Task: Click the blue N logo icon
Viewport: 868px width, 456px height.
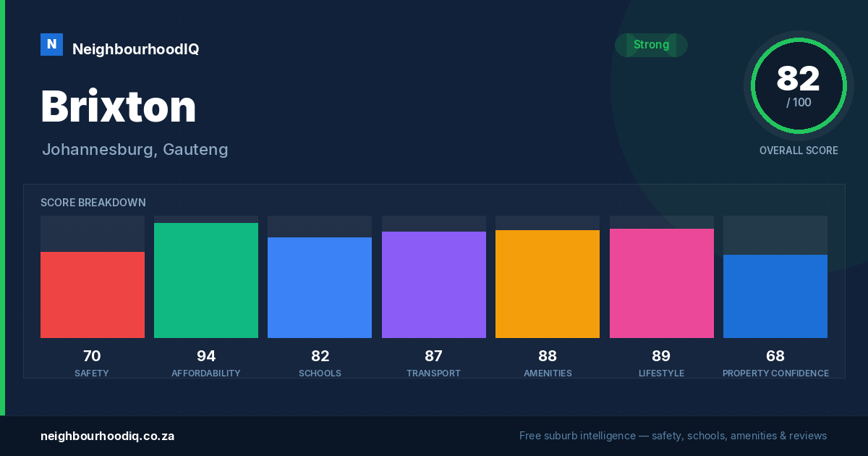Action: (51, 45)
